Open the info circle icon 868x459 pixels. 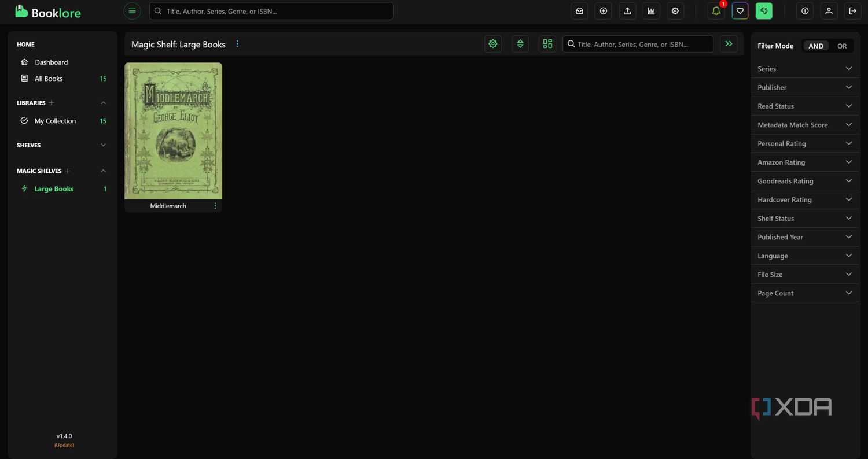point(805,11)
